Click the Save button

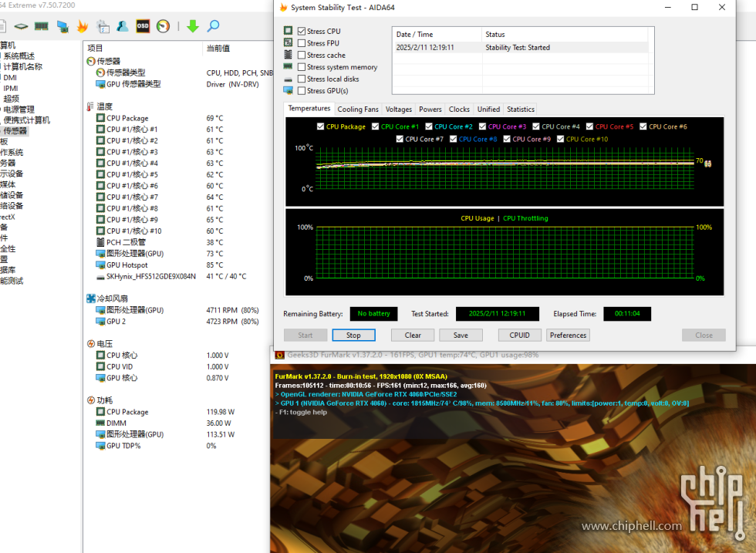pyautogui.click(x=461, y=335)
